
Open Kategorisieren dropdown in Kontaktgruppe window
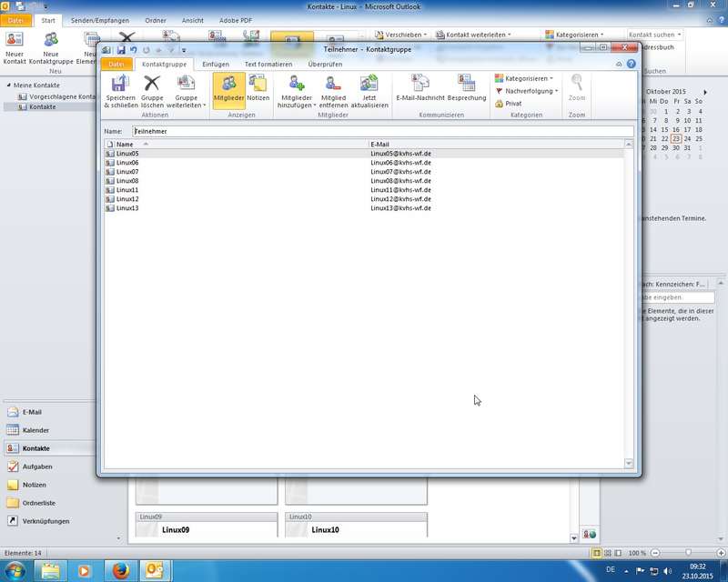pyautogui.click(x=524, y=78)
